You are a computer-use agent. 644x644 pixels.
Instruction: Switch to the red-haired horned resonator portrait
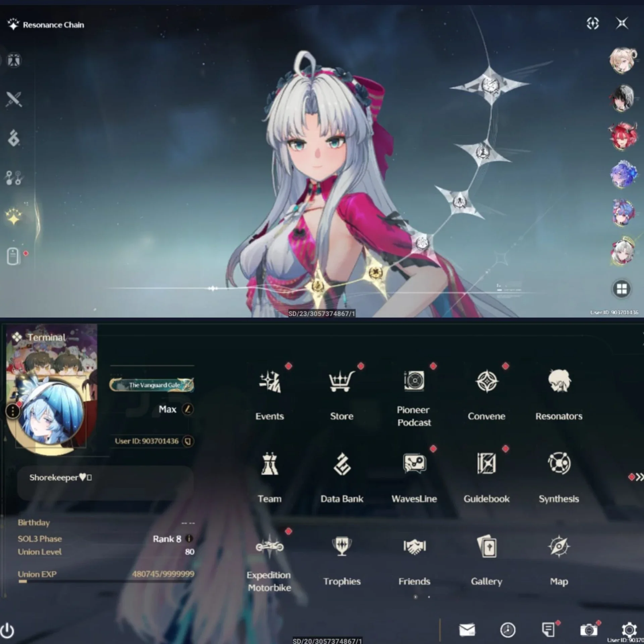point(623,136)
